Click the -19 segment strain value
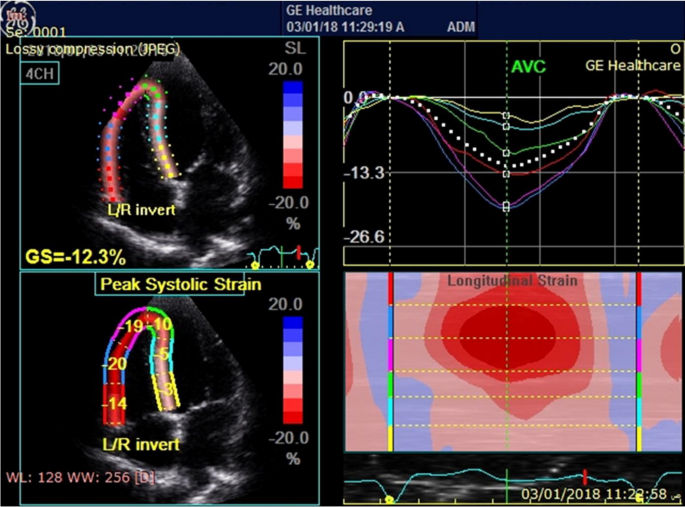The height and width of the screenshot is (507, 685). [129, 327]
